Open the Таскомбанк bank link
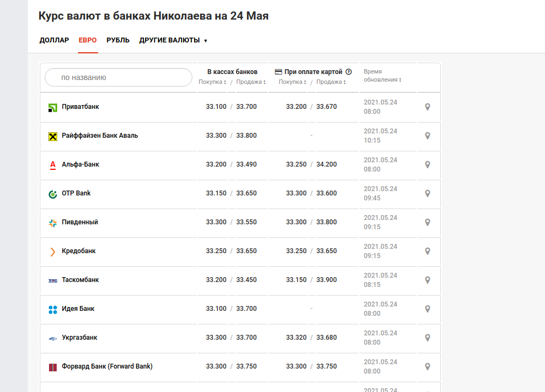Viewport: 545px width, 392px height. (x=80, y=279)
